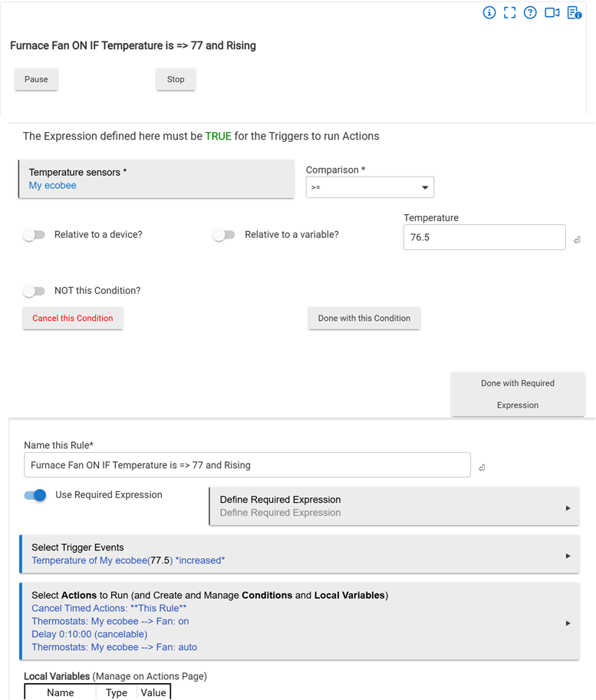The height and width of the screenshot is (700, 596).
Task: Open Temperature sensors My ecobee selector
Action: (x=156, y=179)
